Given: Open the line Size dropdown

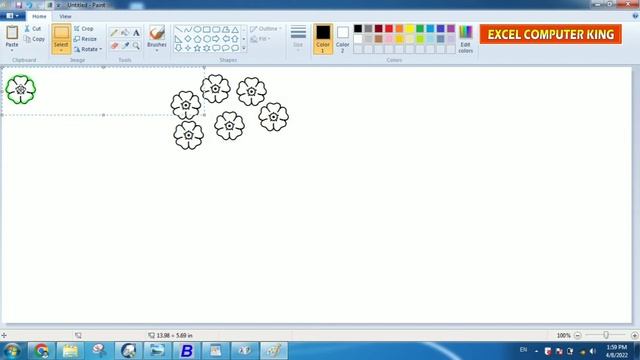Looking at the screenshot, I should 298,38.
